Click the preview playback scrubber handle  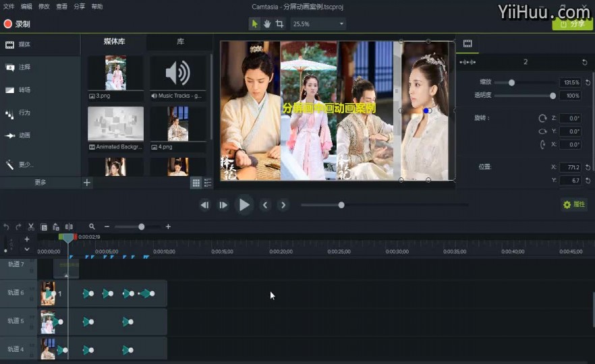coord(341,205)
